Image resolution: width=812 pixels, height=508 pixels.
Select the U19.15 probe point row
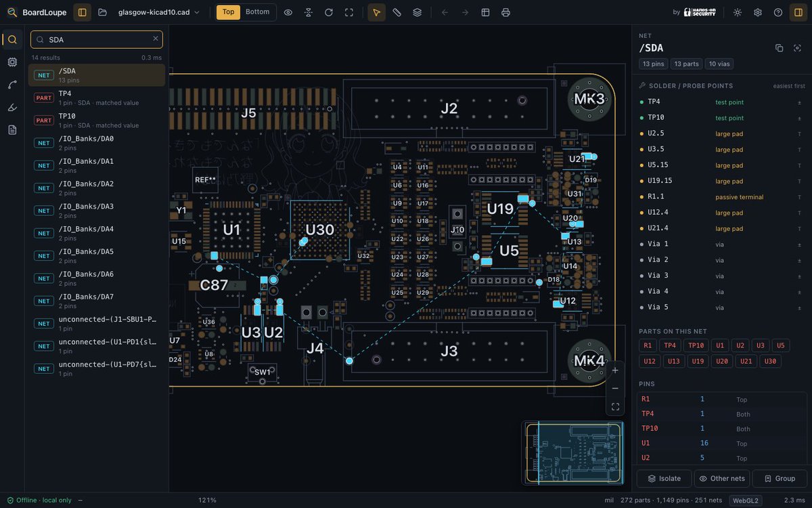point(722,181)
